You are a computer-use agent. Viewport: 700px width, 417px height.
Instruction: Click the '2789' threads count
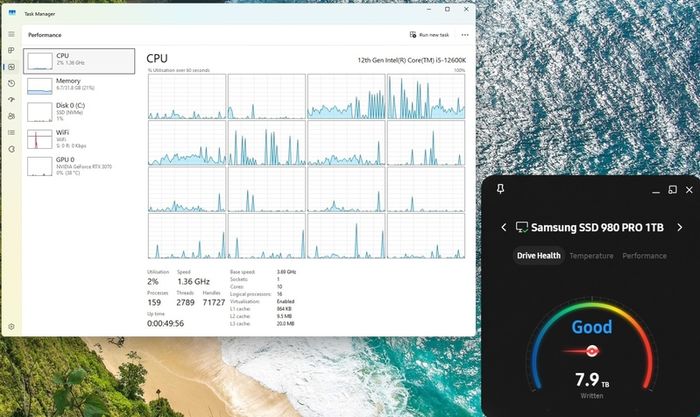pos(185,303)
